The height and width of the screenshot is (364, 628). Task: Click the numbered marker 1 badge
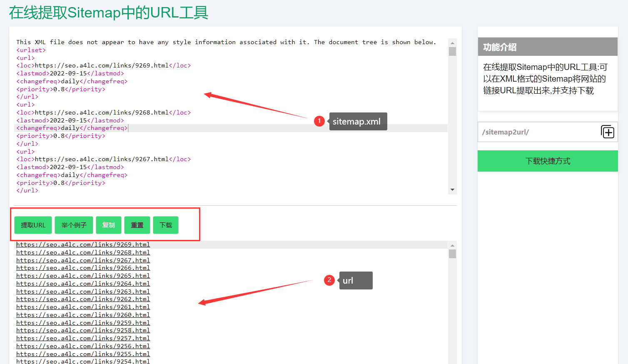319,121
